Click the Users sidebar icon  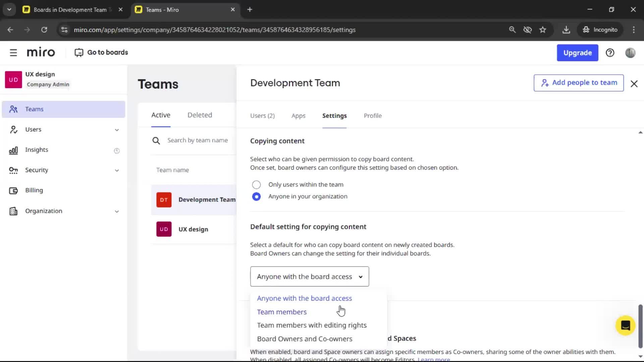[13, 130]
